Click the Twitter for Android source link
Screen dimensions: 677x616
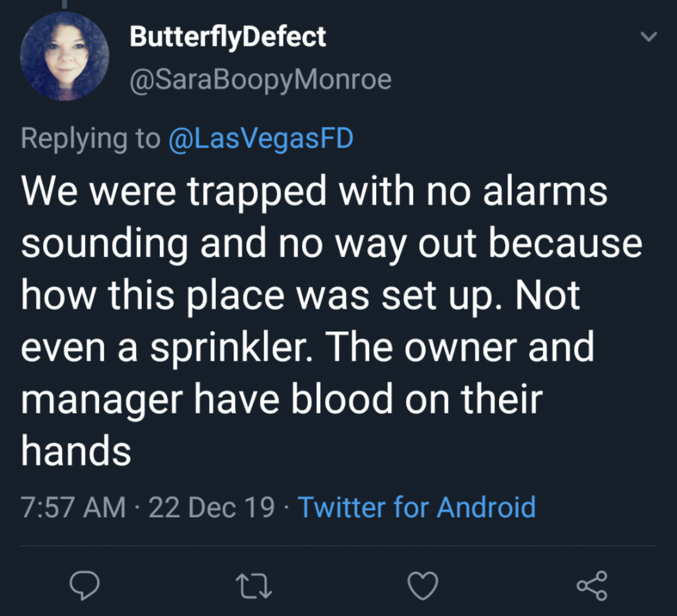pos(417,507)
